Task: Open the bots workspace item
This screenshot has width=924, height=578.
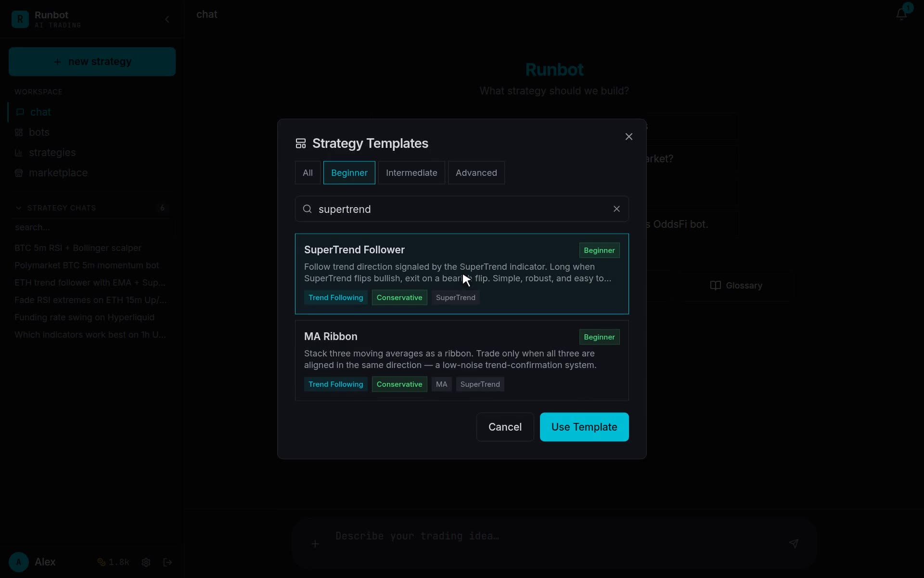Action: [39, 132]
